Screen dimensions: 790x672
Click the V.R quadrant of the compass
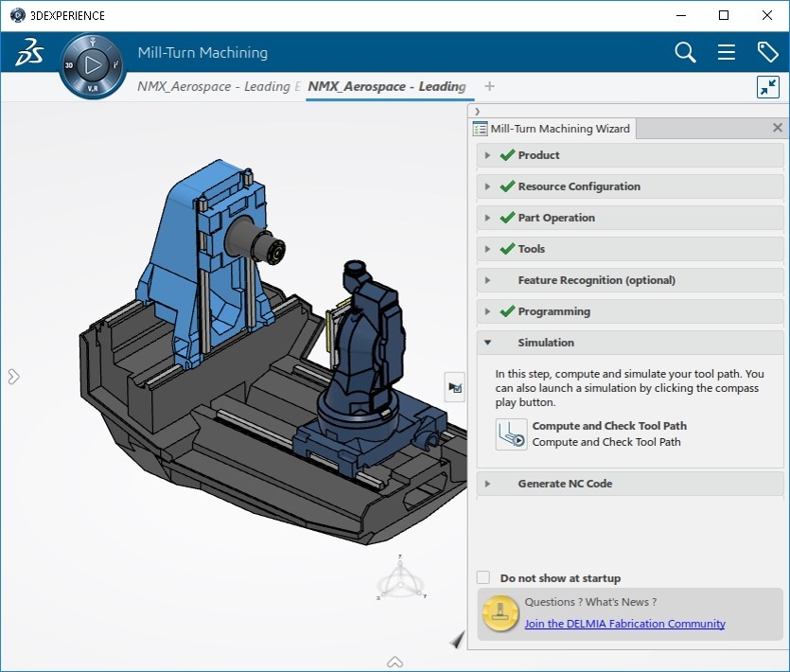coord(93,89)
